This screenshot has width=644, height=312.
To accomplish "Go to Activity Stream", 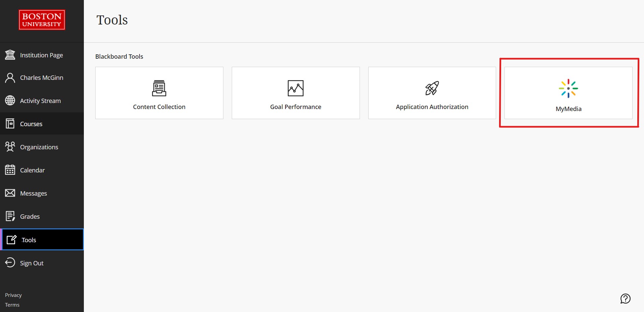I will coord(42,101).
